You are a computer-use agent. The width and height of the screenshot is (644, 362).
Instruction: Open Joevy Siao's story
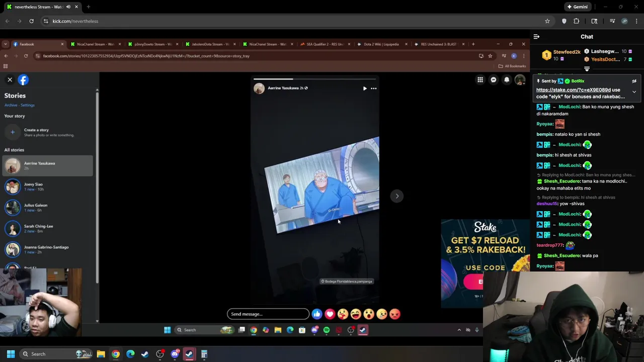48,187
